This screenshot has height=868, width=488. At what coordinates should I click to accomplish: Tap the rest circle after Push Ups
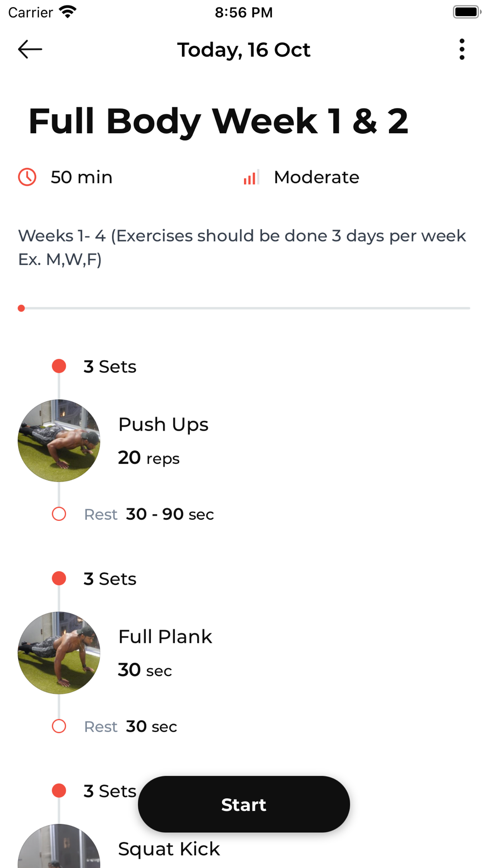59,514
